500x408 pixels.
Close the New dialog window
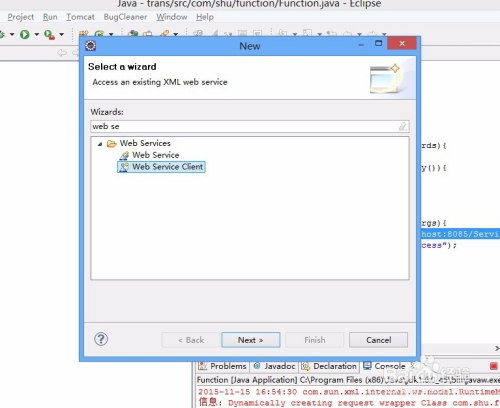pos(402,43)
